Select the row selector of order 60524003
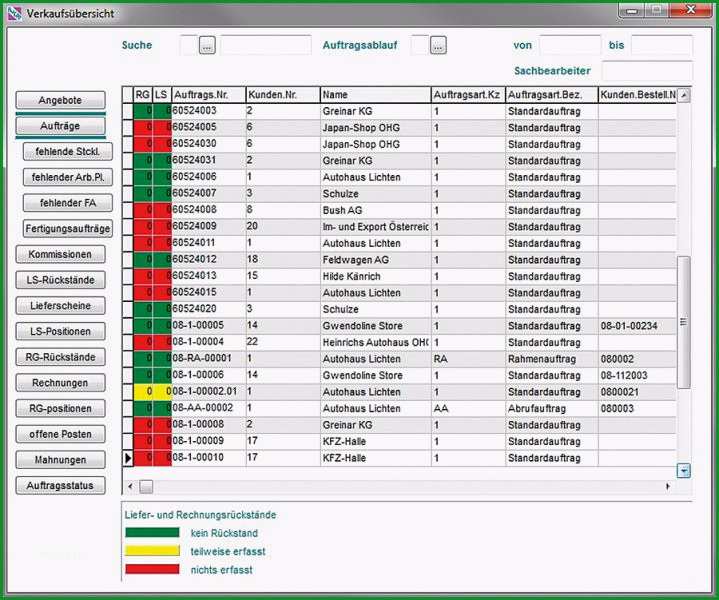This screenshot has height=600, width=719. pyautogui.click(x=128, y=111)
